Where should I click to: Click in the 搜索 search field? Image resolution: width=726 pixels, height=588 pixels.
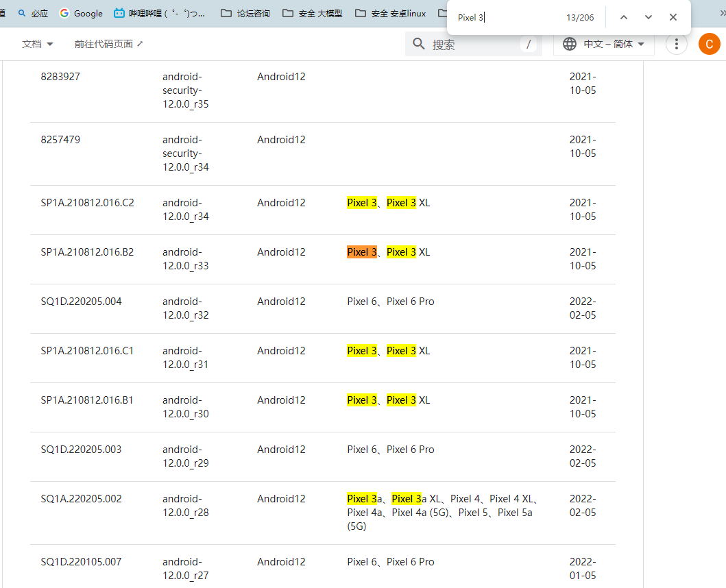[473, 44]
